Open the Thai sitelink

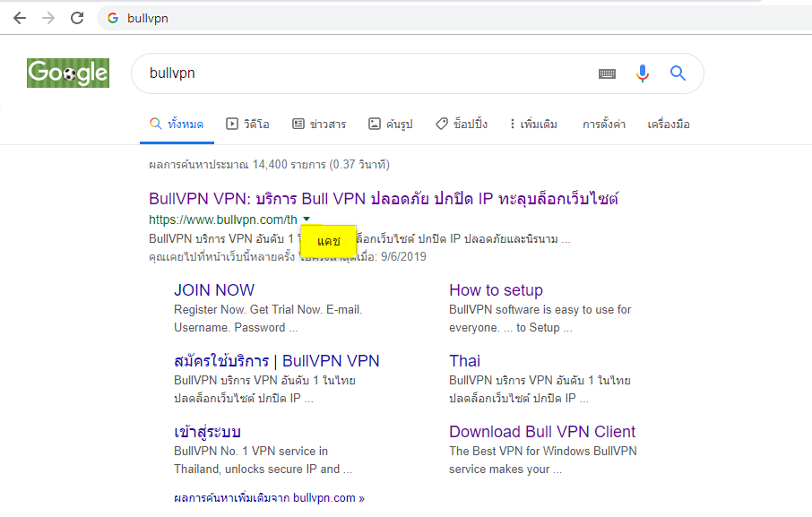point(464,361)
